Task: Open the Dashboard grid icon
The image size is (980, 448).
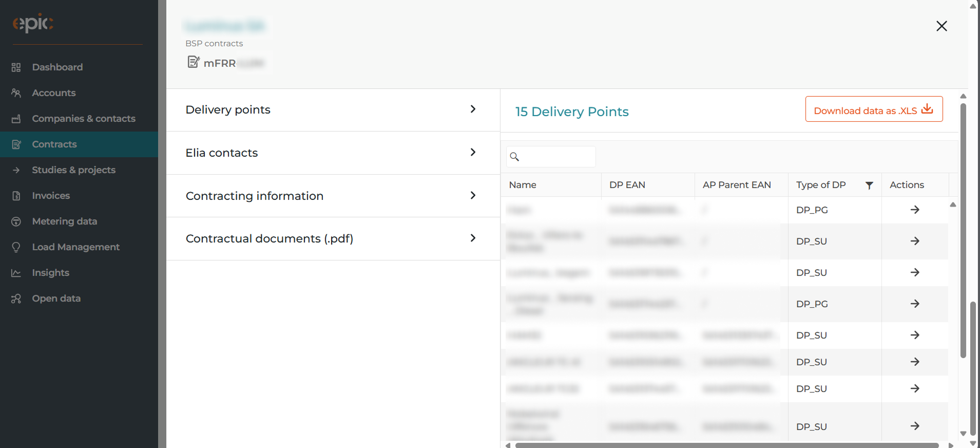Action: (16, 67)
